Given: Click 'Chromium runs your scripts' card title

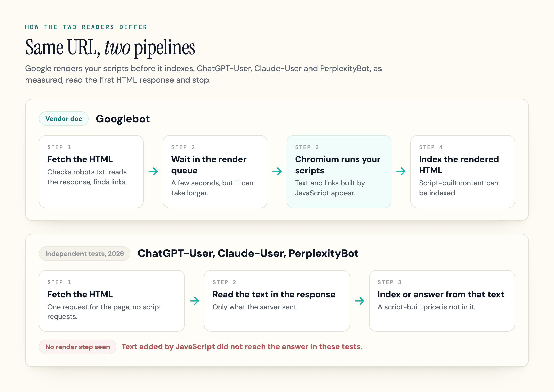Looking at the screenshot, I should pos(338,165).
